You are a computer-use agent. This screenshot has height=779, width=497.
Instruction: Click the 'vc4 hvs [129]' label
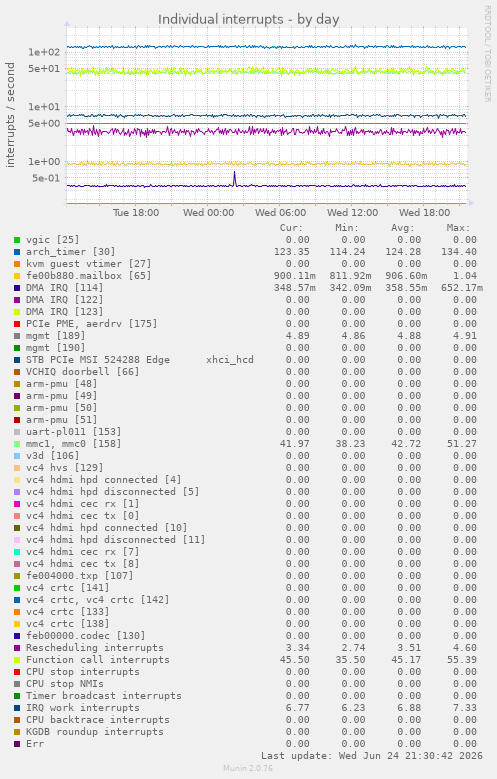click(65, 467)
